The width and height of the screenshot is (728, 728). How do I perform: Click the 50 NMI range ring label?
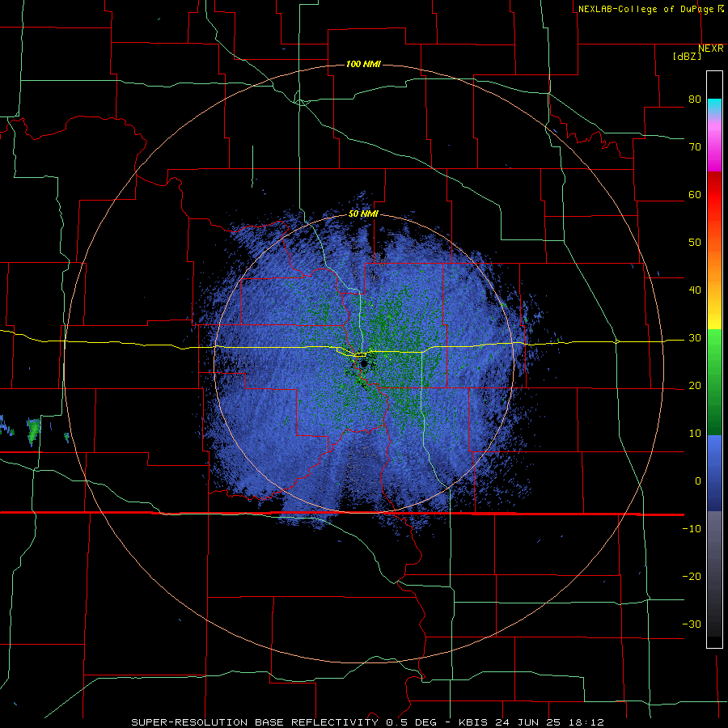363,214
